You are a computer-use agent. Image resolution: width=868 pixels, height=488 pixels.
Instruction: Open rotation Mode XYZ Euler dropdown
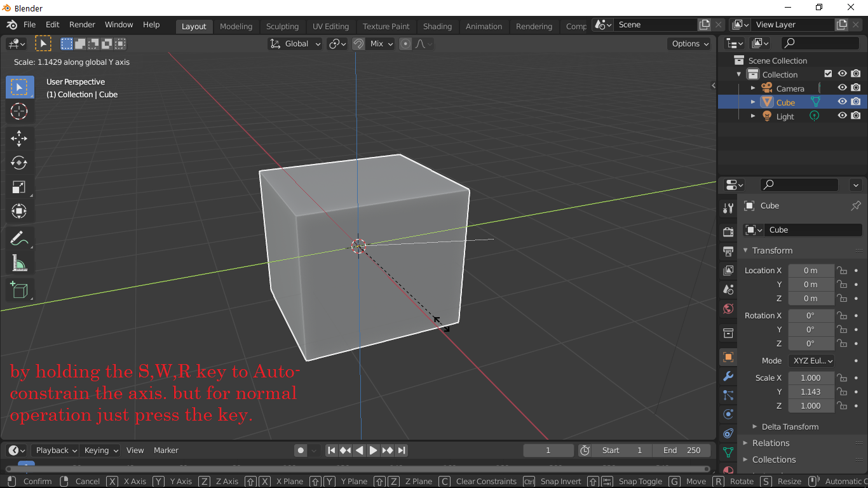811,360
